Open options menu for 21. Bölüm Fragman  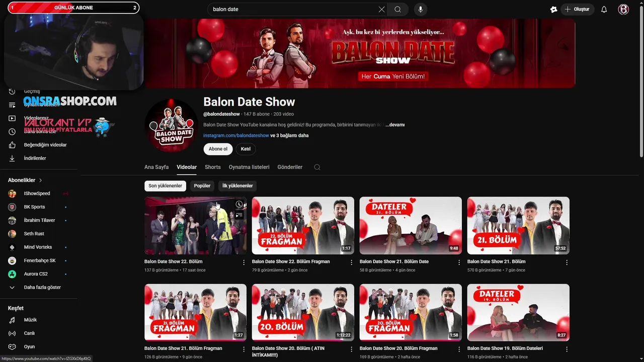pos(244,348)
